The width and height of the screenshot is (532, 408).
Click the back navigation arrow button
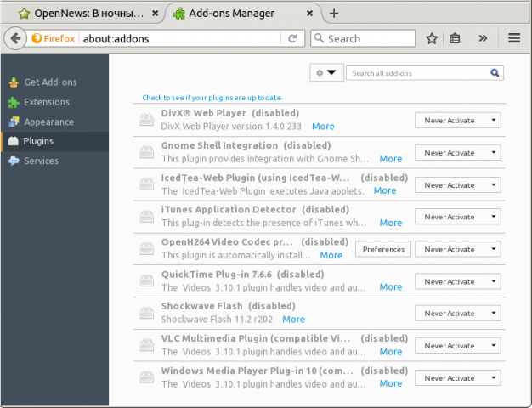[15, 38]
